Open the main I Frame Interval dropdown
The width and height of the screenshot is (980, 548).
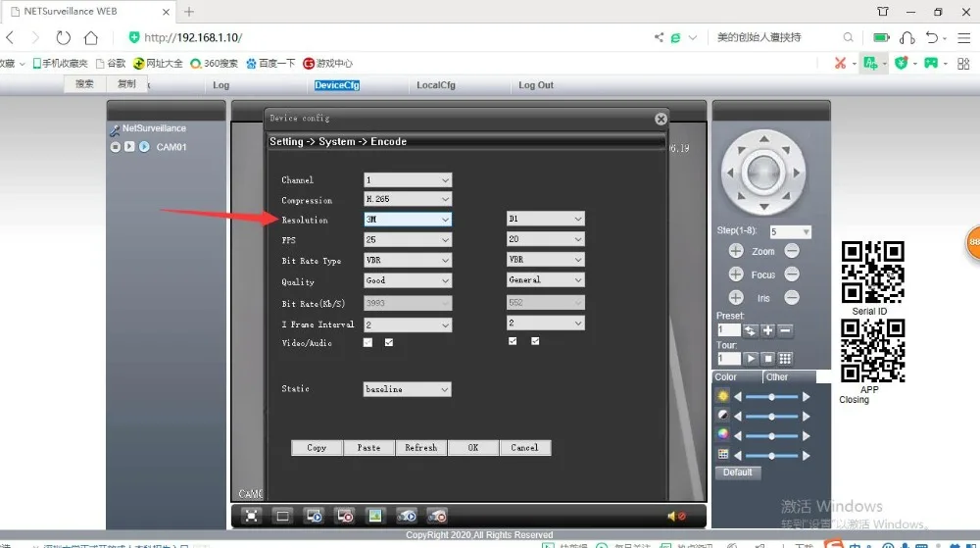coord(408,324)
